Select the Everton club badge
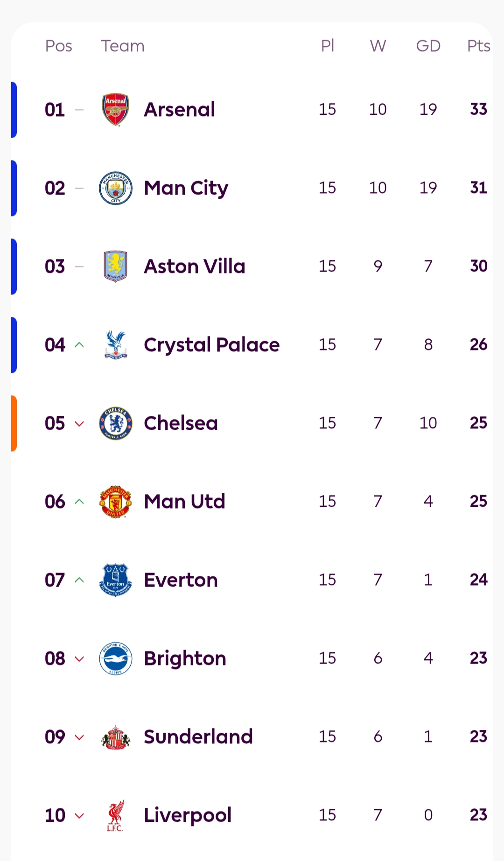 [115, 580]
